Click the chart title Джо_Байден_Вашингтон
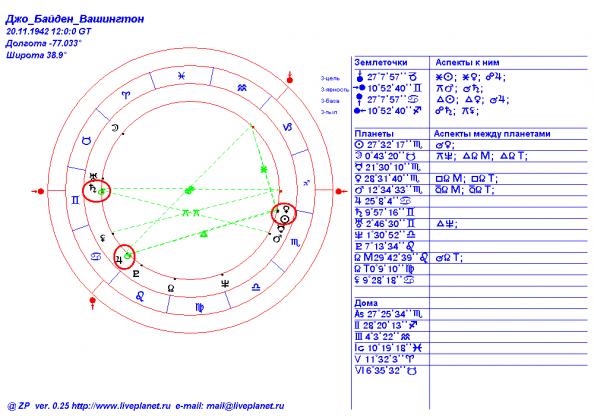Image resolution: width=594 pixels, height=416 pixels. coord(75,19)
